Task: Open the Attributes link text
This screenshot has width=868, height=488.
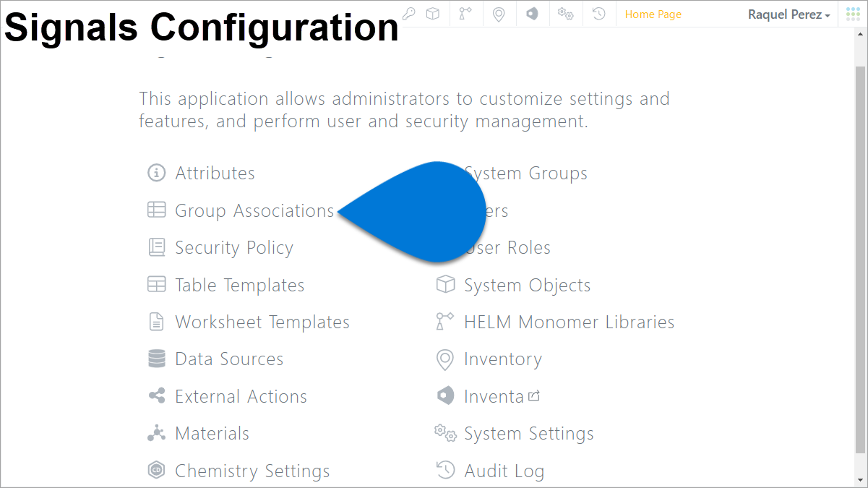Action: pos(215,173)
